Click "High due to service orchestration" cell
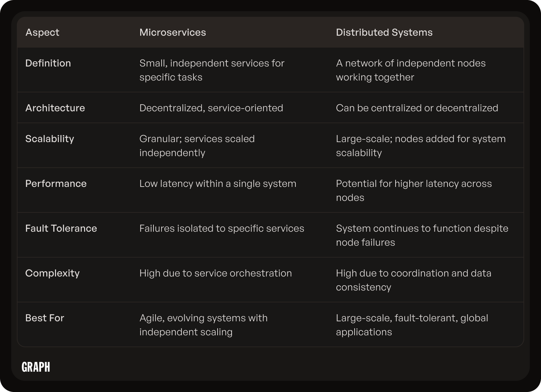541x392 pixels. (x=215, y=273)
